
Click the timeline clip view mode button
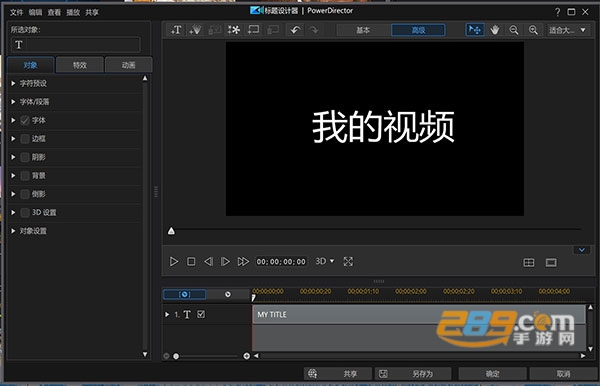pos(185,294)
